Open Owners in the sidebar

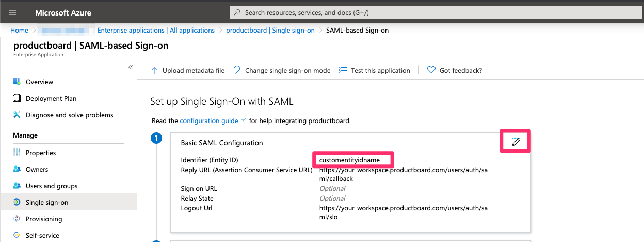coord(37,169)
